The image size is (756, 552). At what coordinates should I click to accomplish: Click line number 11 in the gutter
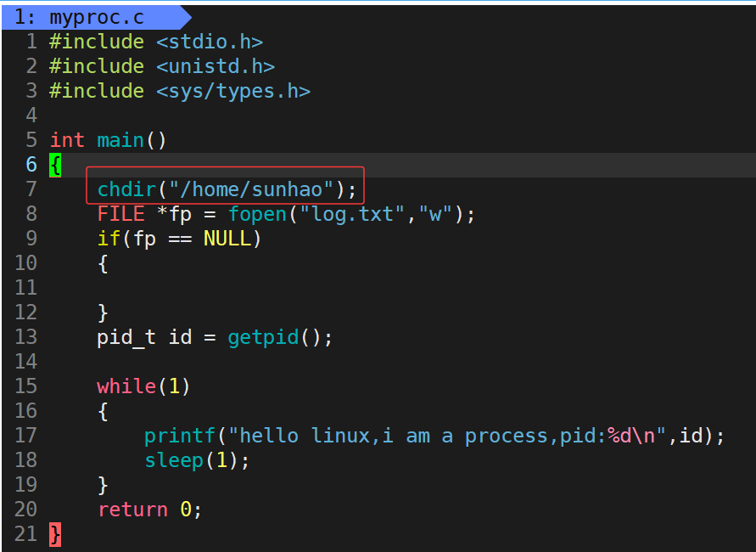25,288
